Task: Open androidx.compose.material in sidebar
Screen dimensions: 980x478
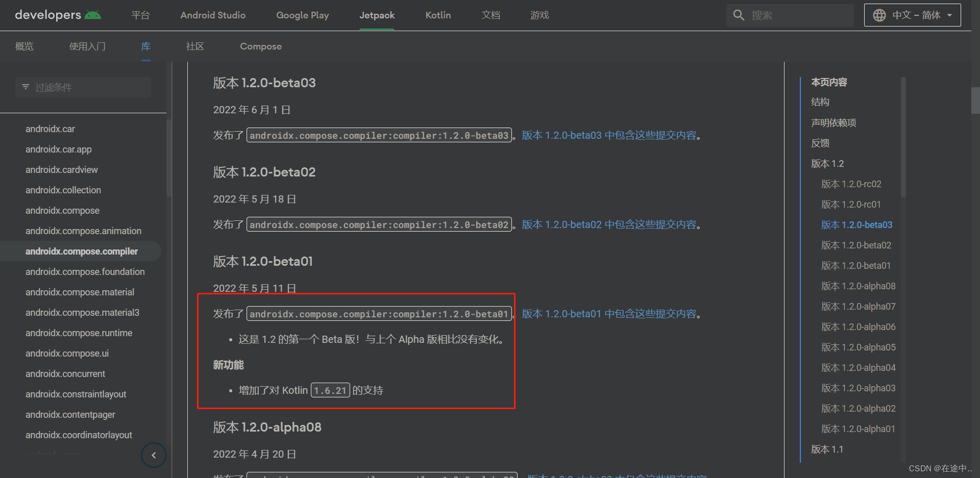Action: pyautogui.click(x=80, y=292)
